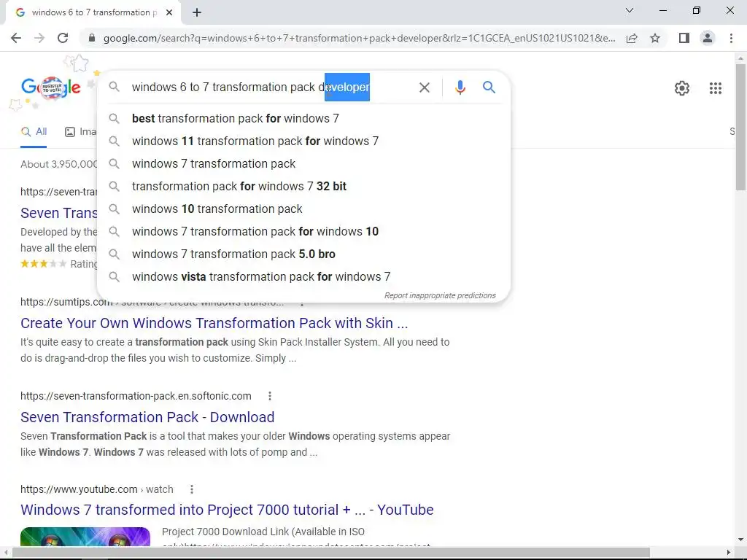The width and height of the screenshot is (747, 560).
Task: Click the YouTube video thumbnail
Action: 85,537
